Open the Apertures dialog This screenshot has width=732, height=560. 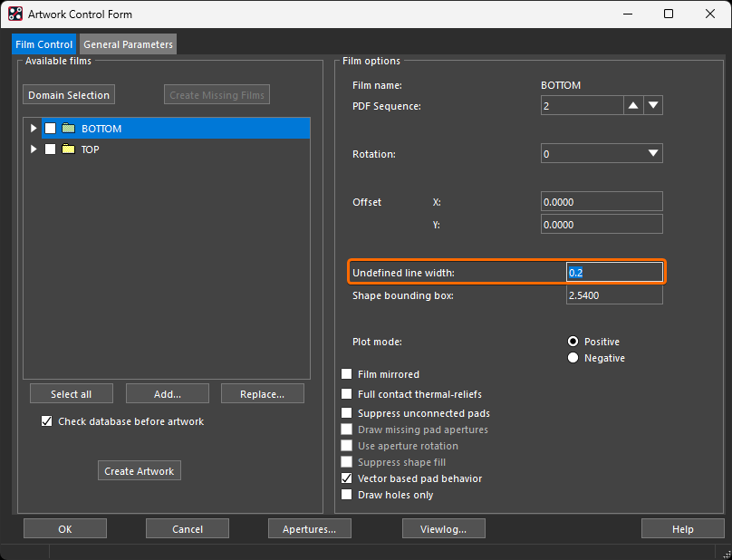pyautogui.click(x=310, y=529)
